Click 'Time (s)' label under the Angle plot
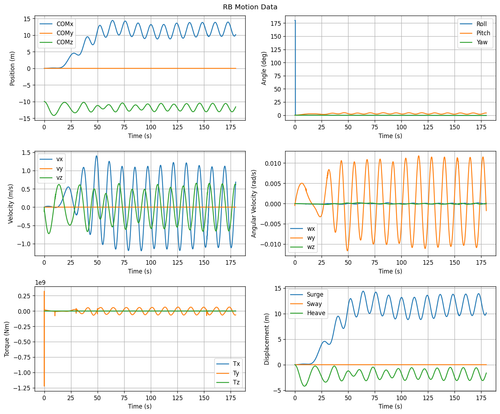The image size is (500, 414). [390, 136]
